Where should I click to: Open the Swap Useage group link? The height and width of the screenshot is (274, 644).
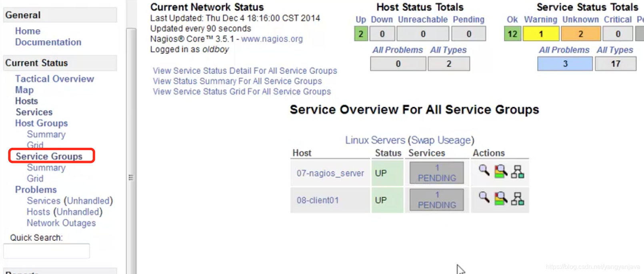coord(441,141)
